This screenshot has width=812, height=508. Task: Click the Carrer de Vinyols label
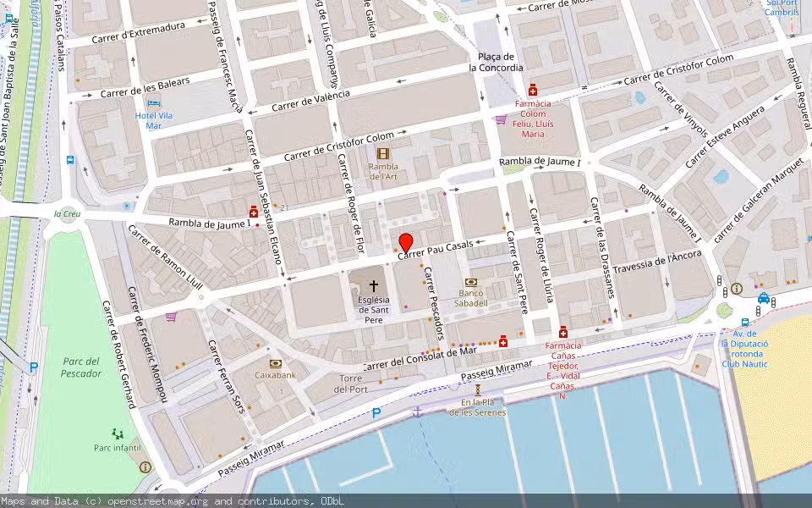pyautogui.click(x=680, y=110)
